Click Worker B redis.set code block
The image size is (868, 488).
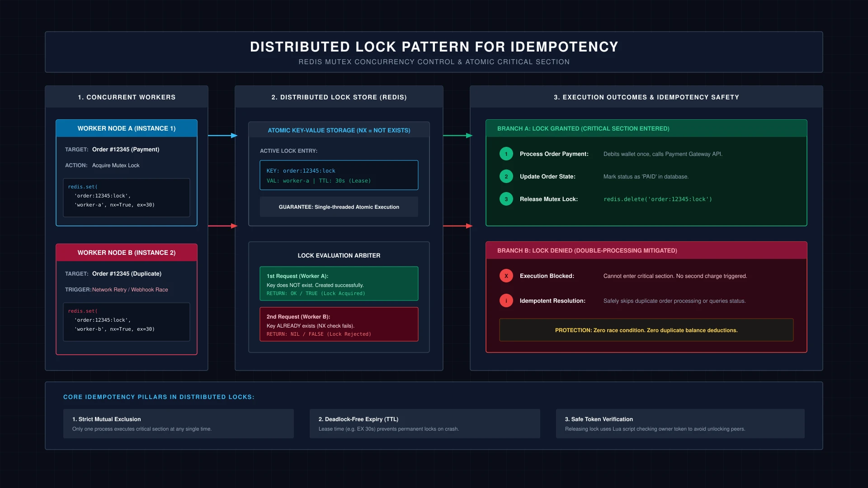tap(127, 322)
